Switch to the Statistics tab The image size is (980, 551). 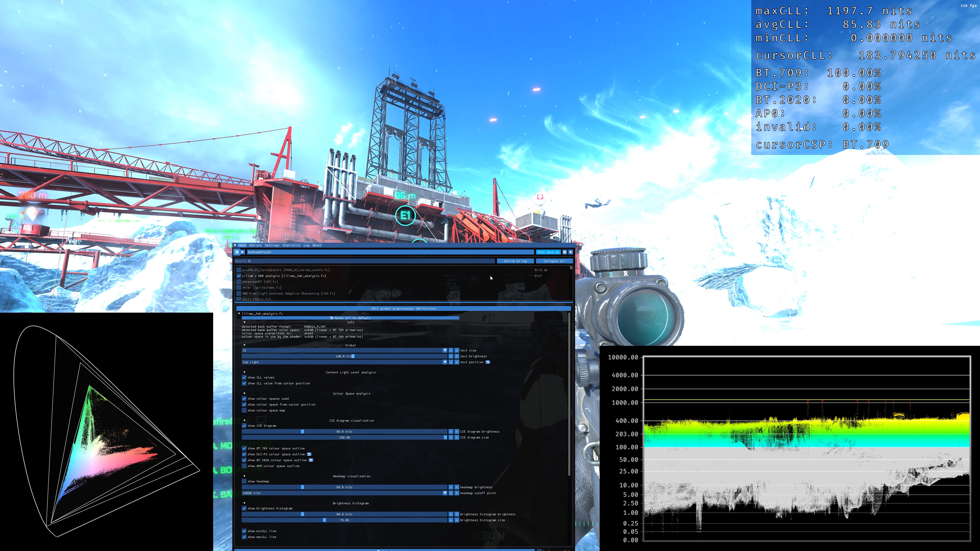[291, 245]
